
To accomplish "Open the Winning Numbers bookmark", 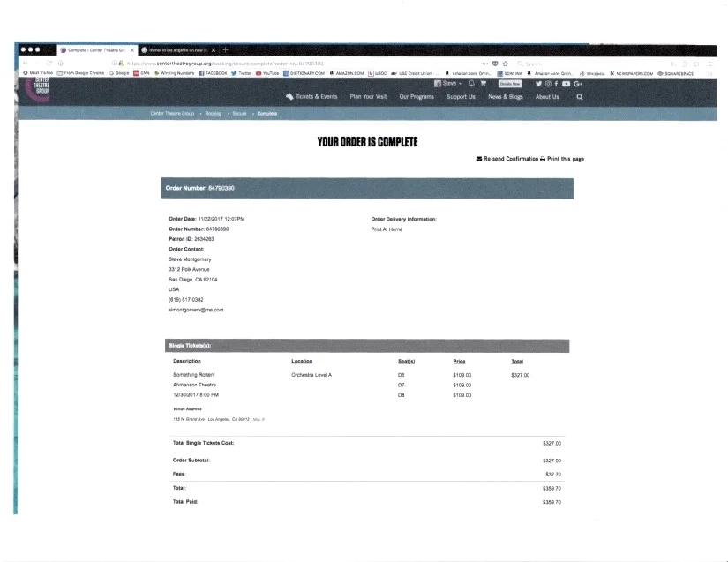I will (x=174, y=73).
